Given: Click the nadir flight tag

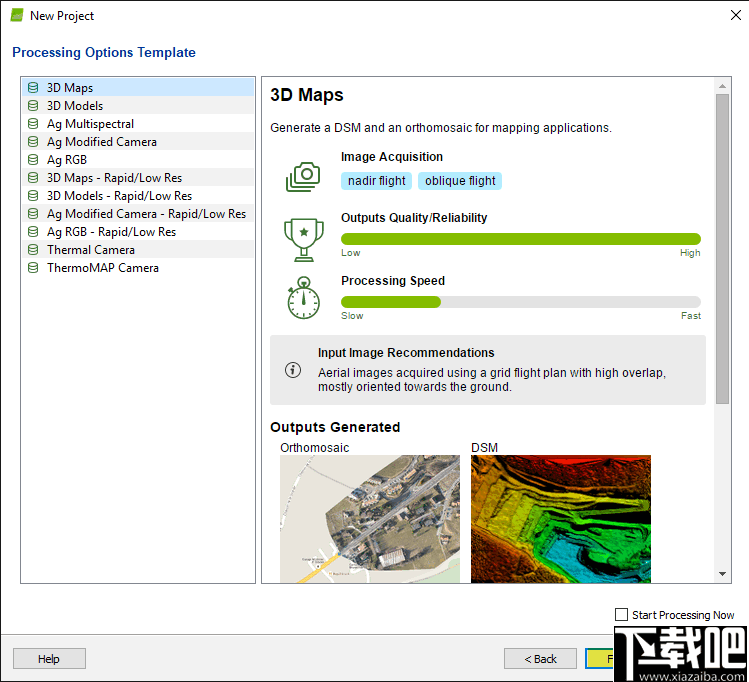Looking at the screenshot, I should (x=376, y=181).
